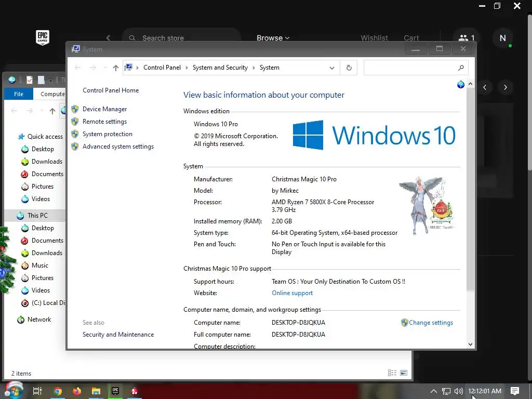Image resolution: width=532 pixels, height=399 pixels.
Task: Click scroll down arrow in System window
Action: click(470, 344)
